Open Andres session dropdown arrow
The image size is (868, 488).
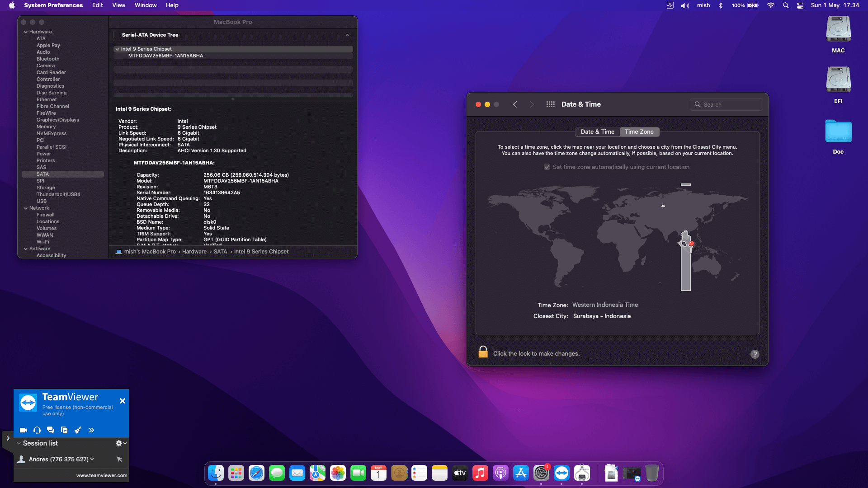92,459
